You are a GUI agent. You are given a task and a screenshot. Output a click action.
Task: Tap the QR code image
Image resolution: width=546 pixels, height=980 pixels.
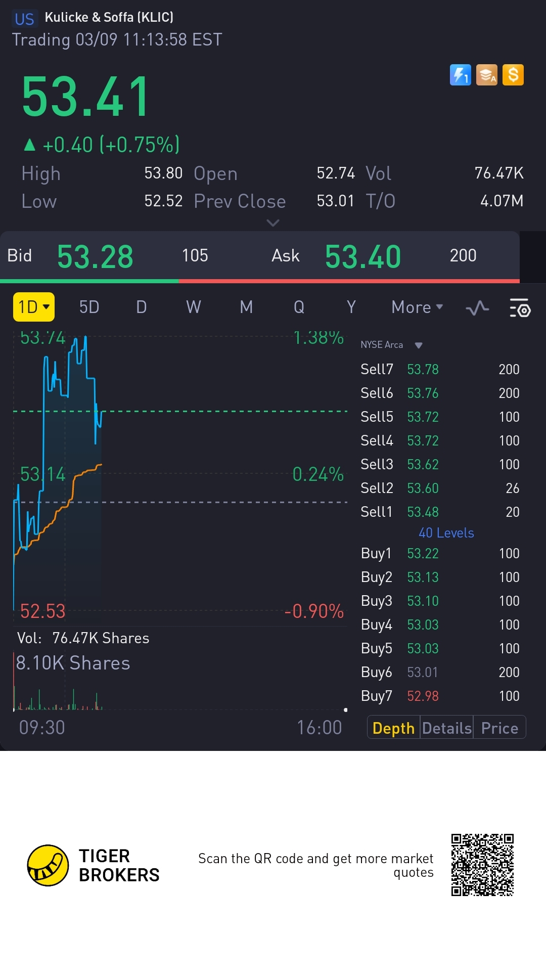(x=482, y=865)
